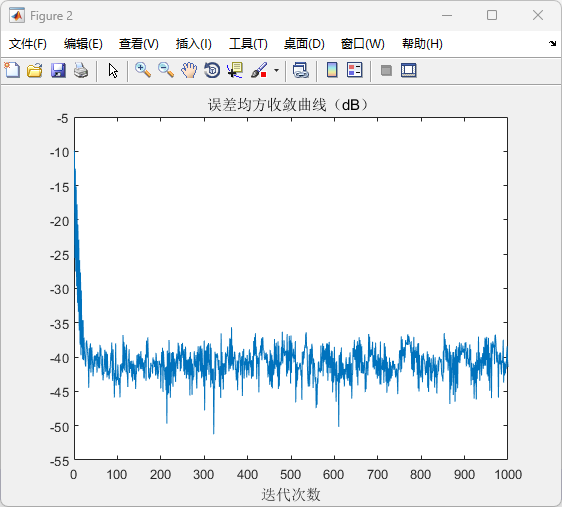Screen dimensions: 562x507
Task: Click the MATLAB logo in title bar
Action: tap(17, 16)
